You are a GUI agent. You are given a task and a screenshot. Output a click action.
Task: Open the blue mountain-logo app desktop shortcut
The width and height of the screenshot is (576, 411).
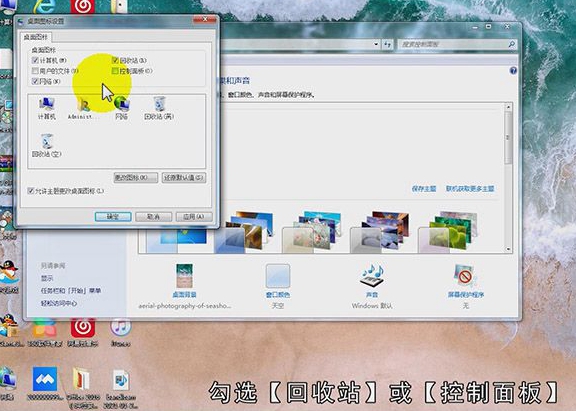click(x=45, y=383)
